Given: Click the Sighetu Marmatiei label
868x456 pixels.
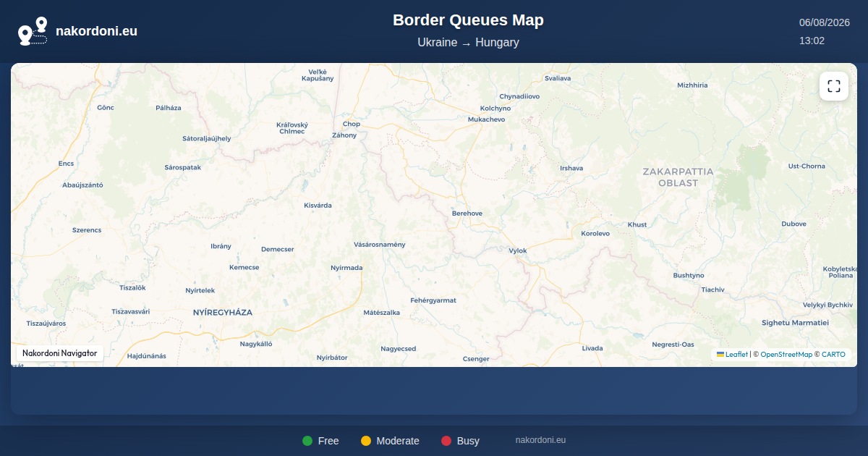Looking at the screenshot, I should point(795,322).
